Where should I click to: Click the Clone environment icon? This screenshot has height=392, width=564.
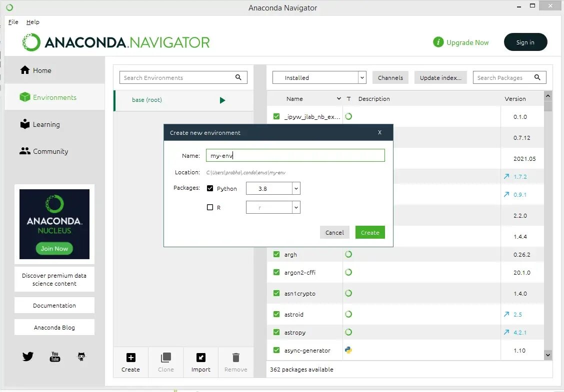pyautogui.click(x=166, y=358)
